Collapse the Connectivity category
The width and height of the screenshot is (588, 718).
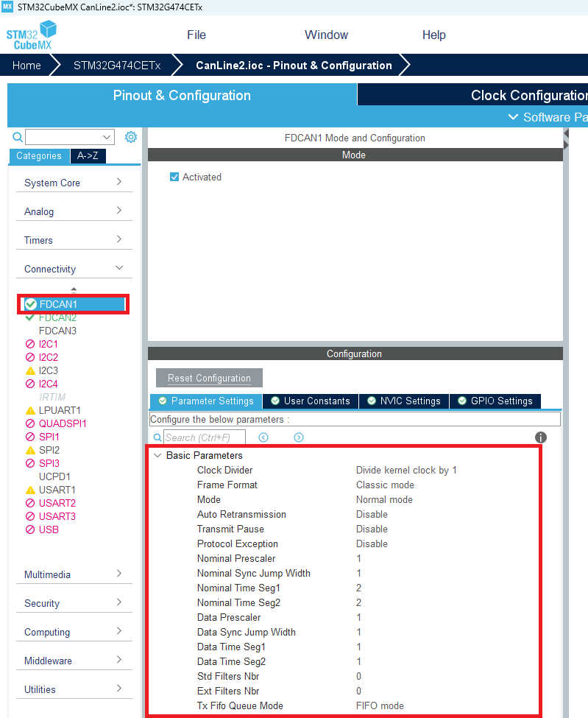click(x=74, y=269)
